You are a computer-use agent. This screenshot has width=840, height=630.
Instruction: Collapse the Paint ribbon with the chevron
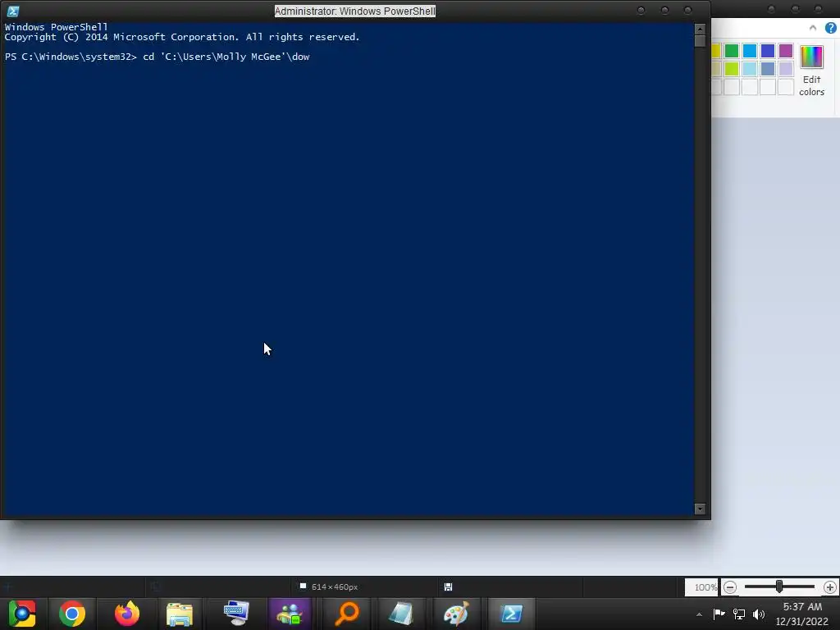[813, 28]
